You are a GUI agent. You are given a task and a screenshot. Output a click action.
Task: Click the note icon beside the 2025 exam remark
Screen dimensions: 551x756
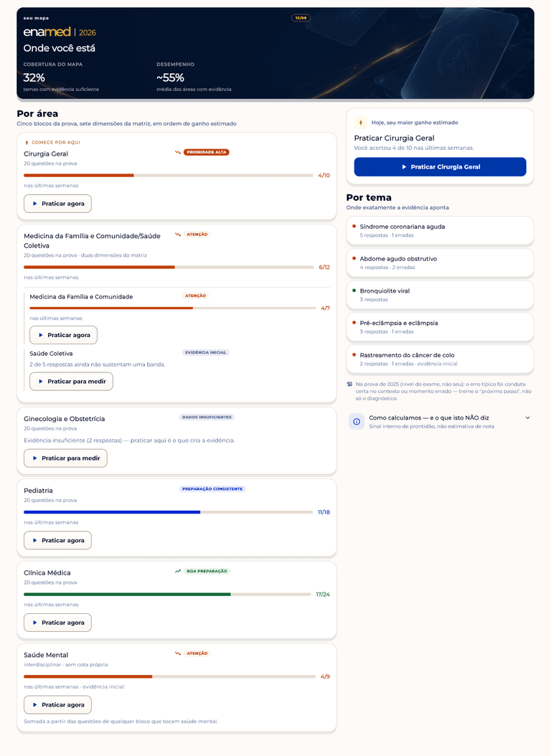coord(349,384)
